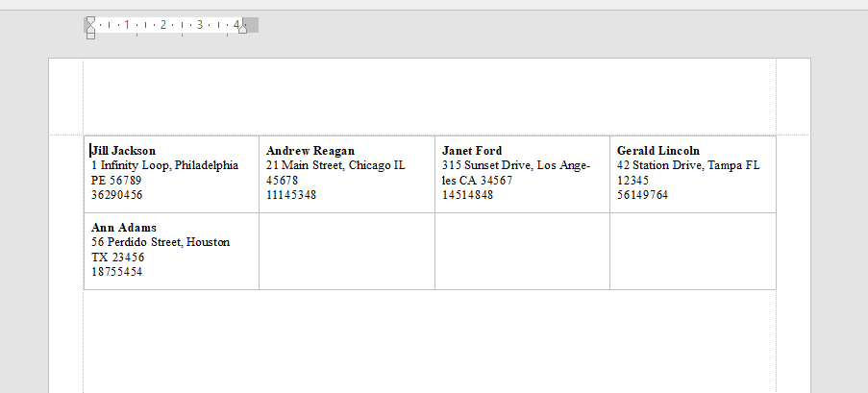868x393 pixels.
Task: Click the 42 Station Drive, Tampa FL line
Action: 688,165
